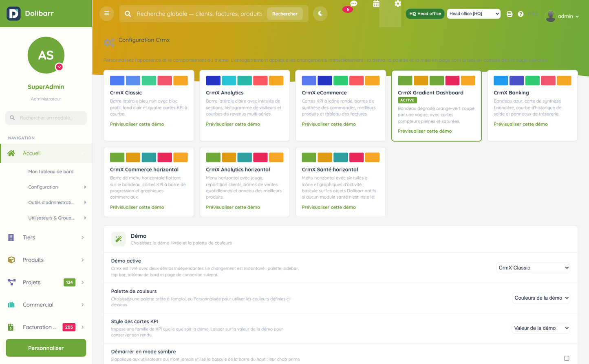Click dark blue swatch of CrmX Analytics
589x364 pixels.
point(213,81)
